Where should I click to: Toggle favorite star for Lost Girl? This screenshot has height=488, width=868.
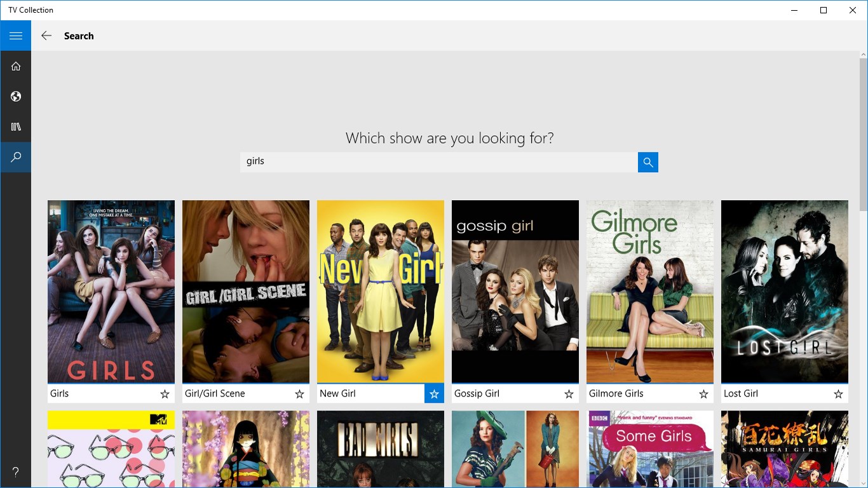838,394
